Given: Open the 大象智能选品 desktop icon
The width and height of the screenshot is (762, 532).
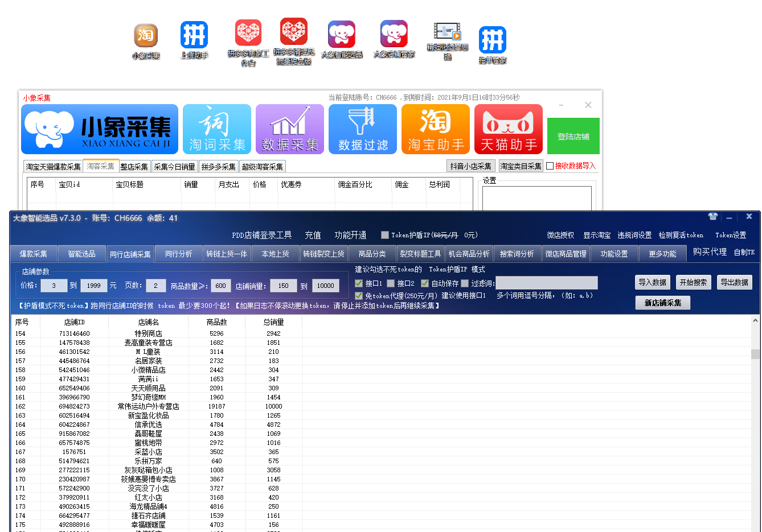Looking at the screenshot, I should pos(342,34).
